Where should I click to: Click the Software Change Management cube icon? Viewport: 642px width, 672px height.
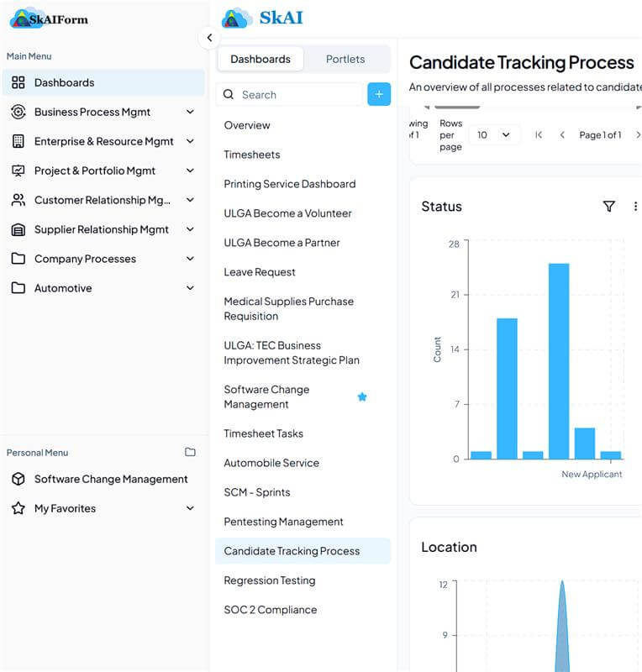point(18,479)
